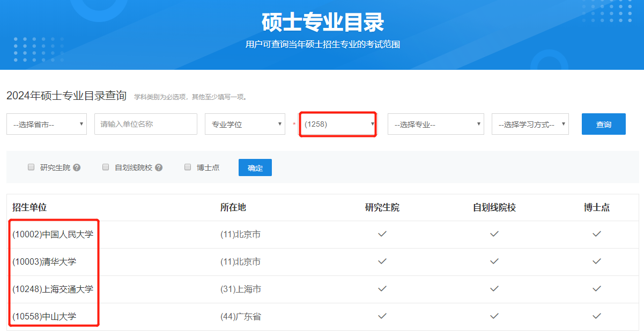Check the 博士点 checkbox
The image size is (644, 335).
click(x=188, y=167)
